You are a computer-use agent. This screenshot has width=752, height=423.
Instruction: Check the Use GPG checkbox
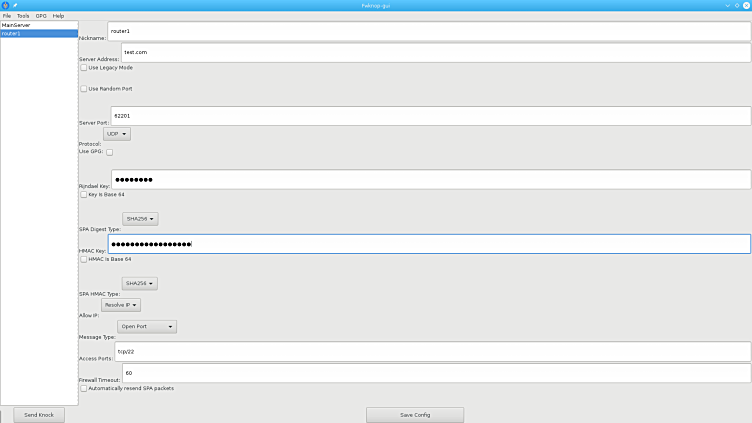pos(110,152)
